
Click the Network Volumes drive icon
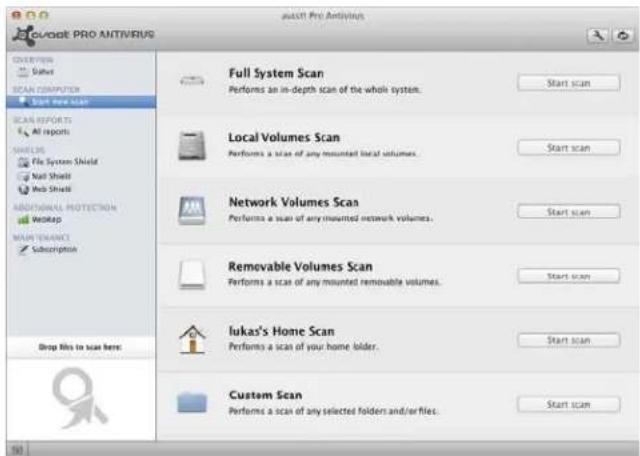(x=192, y=210)
